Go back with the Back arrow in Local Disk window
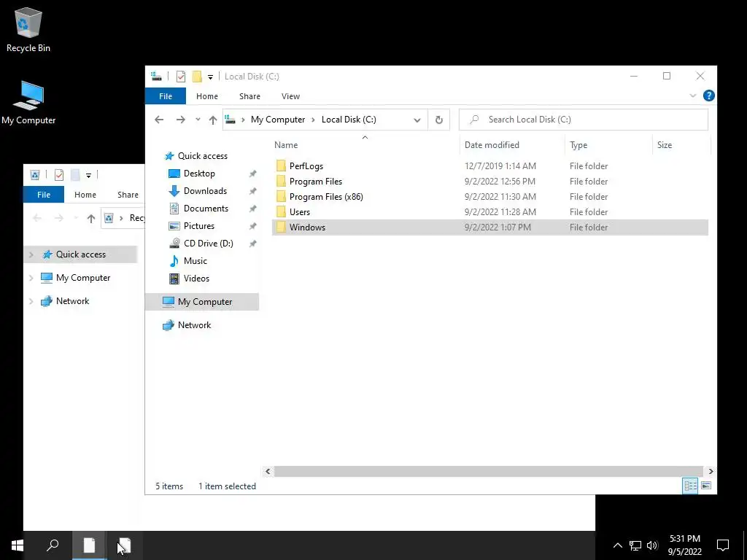Viewport: 747px width, 560px height. 159,120
